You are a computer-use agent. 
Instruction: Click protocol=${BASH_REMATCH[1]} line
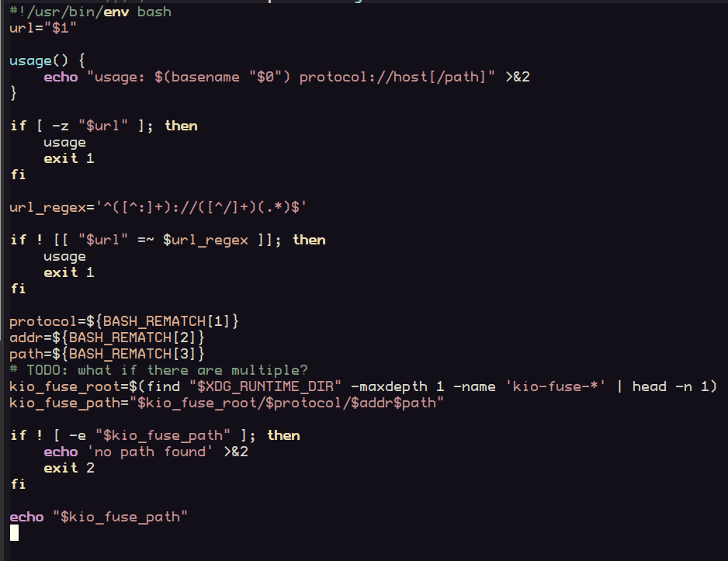click(x=124, y=321)
